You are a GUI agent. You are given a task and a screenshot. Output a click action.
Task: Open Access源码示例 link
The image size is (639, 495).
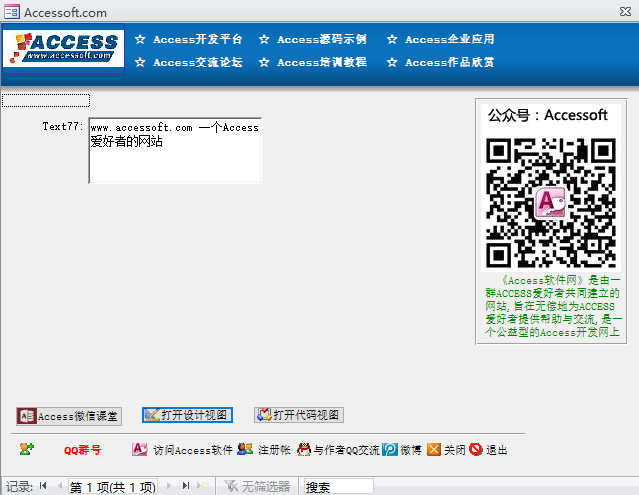point(322,40)
